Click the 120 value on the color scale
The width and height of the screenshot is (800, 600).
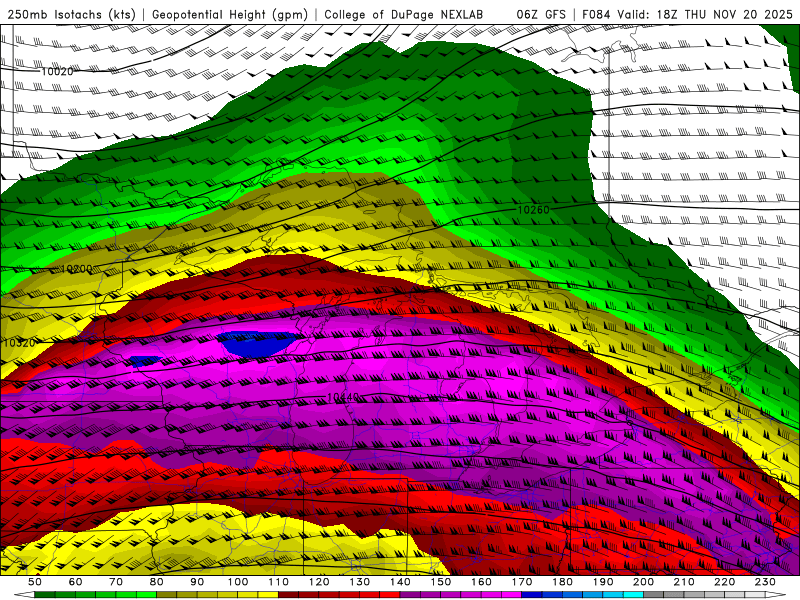[319, 582]
